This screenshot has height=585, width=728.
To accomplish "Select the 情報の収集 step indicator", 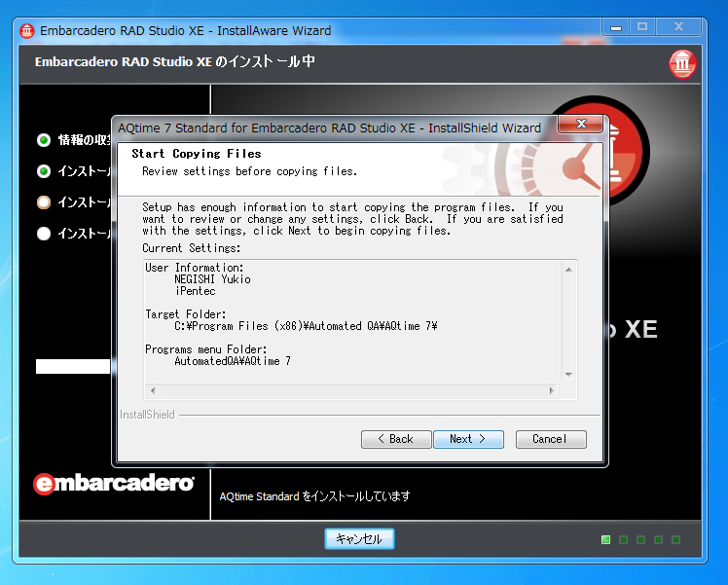I will [x=44, y=140].
